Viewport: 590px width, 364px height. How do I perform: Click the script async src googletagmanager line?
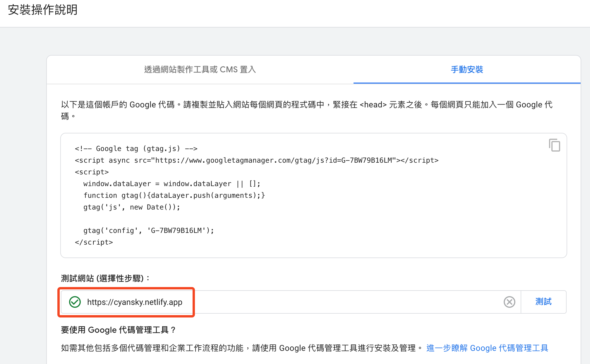pyautogui.click(x=257, y=160)
